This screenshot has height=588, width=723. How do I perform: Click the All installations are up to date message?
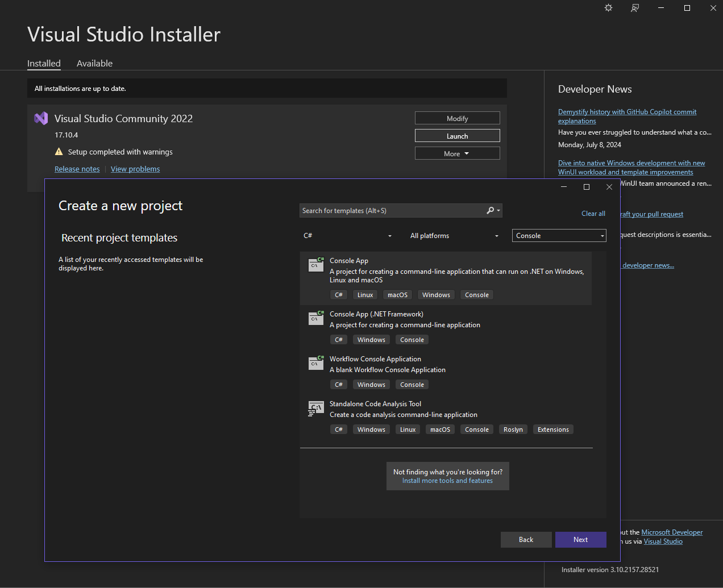point(80,89)
